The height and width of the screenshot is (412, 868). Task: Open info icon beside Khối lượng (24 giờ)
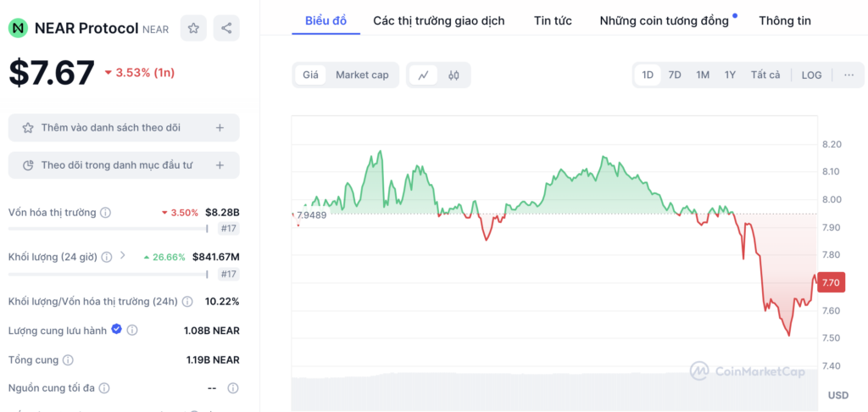pyautogui.click(x=107, y=257)
